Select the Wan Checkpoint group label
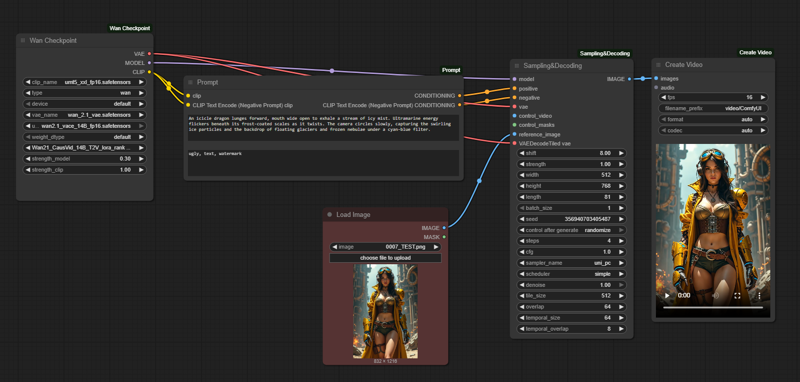Image resolution: width=800 pixels, height=382 pixels. [130, 29]
